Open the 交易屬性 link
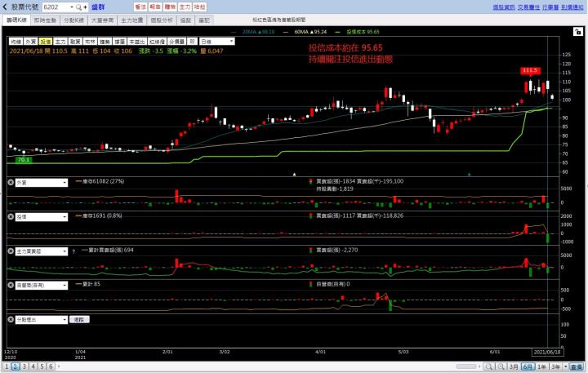The width and height of the screenshot is (588, 373). (528, 7)
